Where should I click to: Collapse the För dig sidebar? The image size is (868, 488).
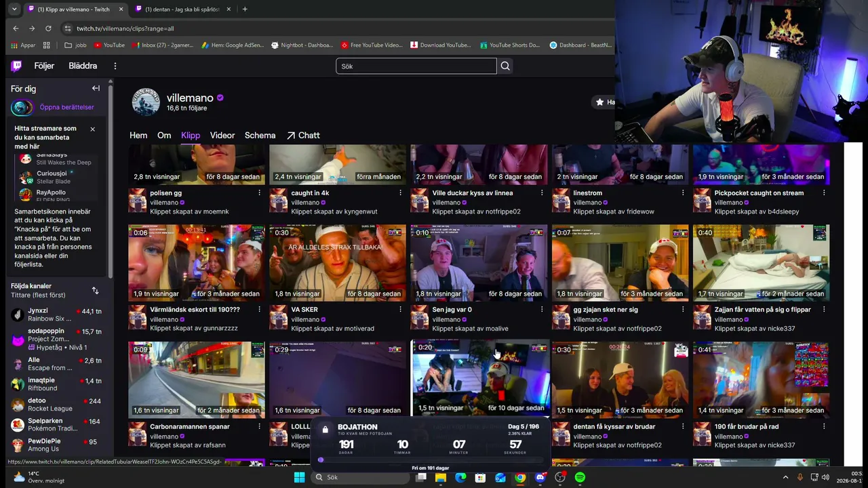point(96,88)
